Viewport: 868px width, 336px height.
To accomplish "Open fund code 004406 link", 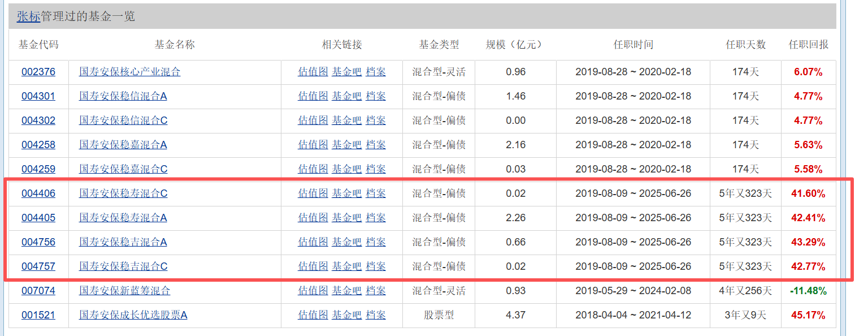I will click(x=38, y=193).
